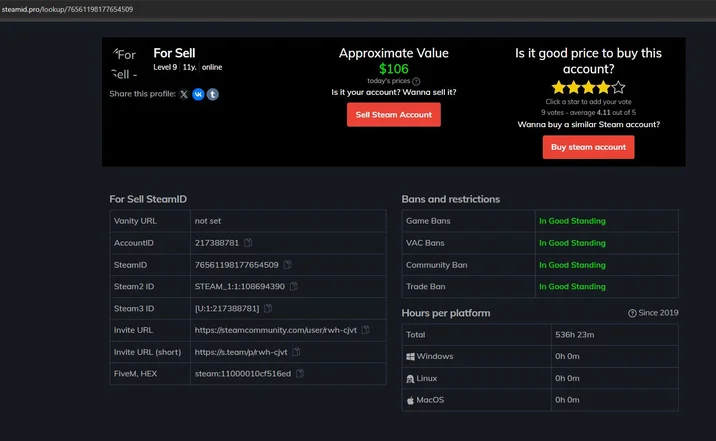Image resolution: width=716 pixels, height=441 pixels.
Task: Click the Windows platform icon
Action: [410, 357]
